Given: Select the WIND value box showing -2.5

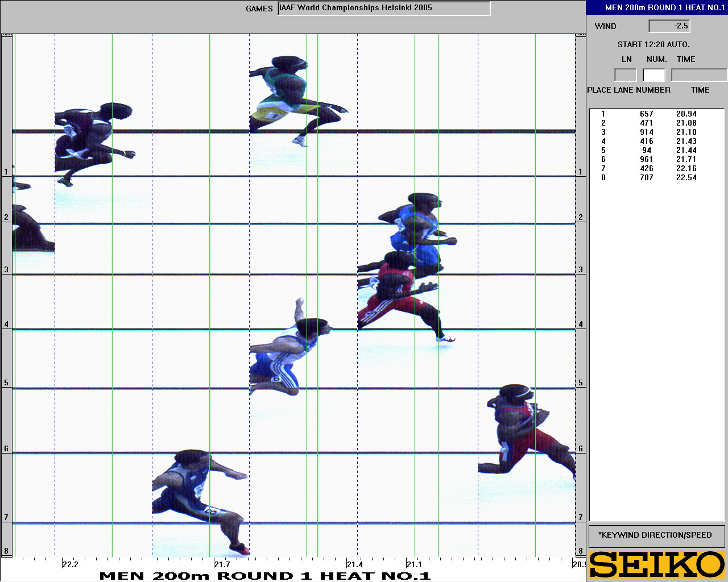Looking at the screenshot, I should [669, 26].
